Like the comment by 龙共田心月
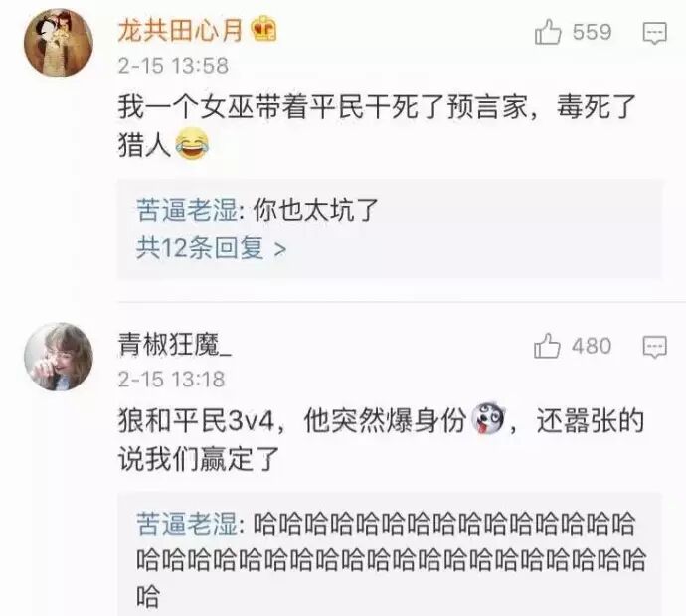Viewport: 686px width, 616px height. point(548,33)
